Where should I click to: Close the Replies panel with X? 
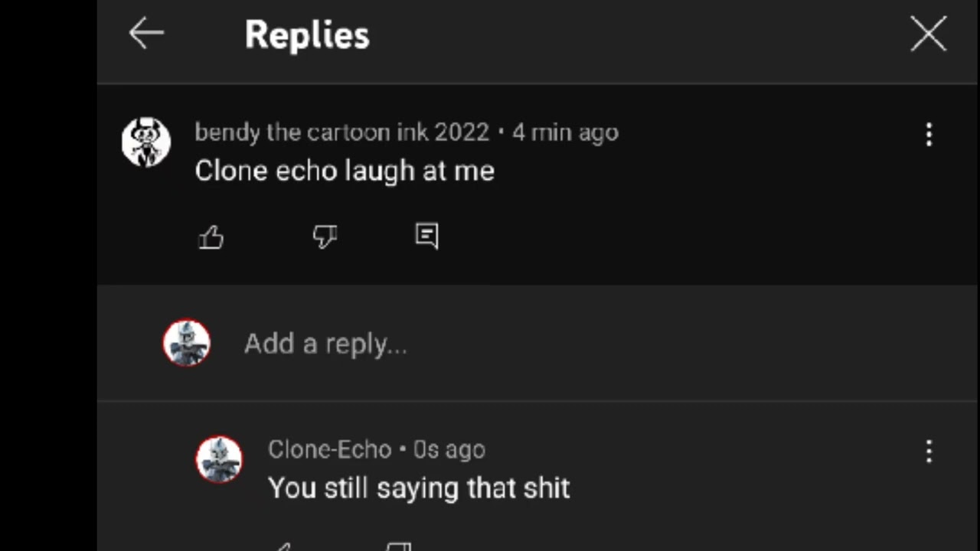(x=929, y=34)
